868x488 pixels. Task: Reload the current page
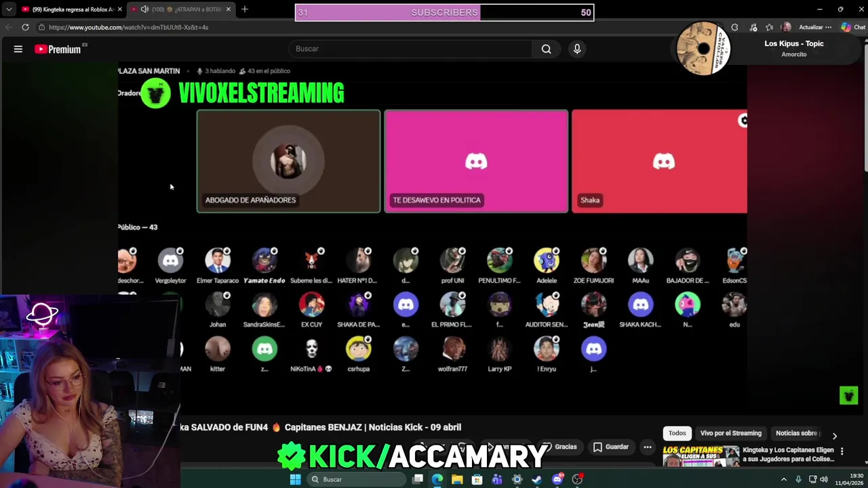tap(25, 27)
